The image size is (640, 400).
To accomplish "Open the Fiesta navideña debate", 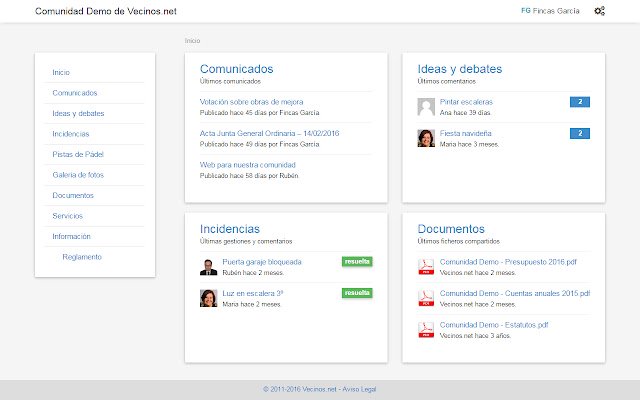I will 465,133.
